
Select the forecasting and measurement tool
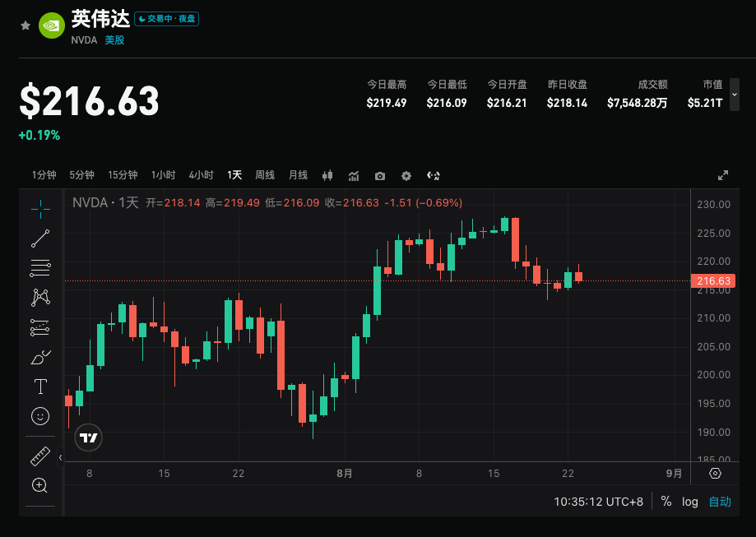tap(40, 327)
